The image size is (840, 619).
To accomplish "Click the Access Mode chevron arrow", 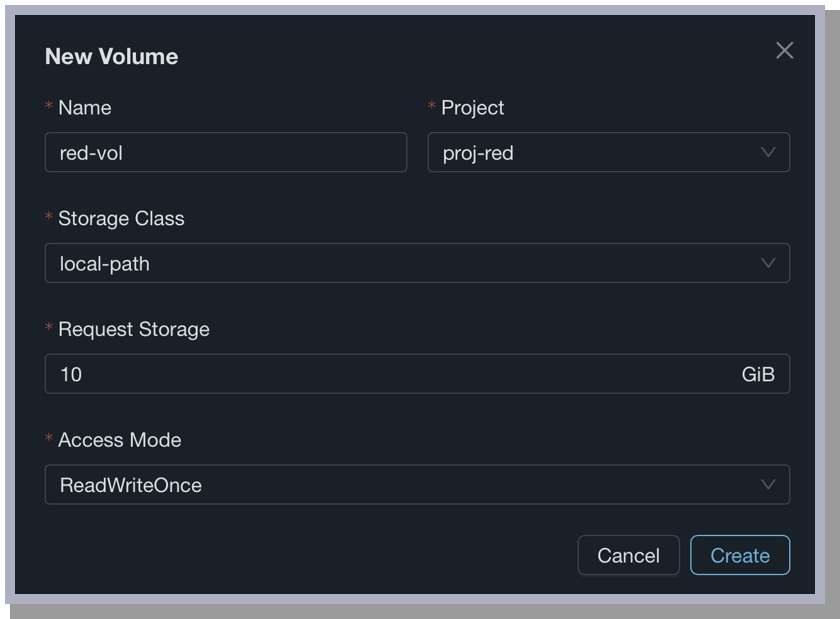I will pyautogui.click(x=768, y=485).
